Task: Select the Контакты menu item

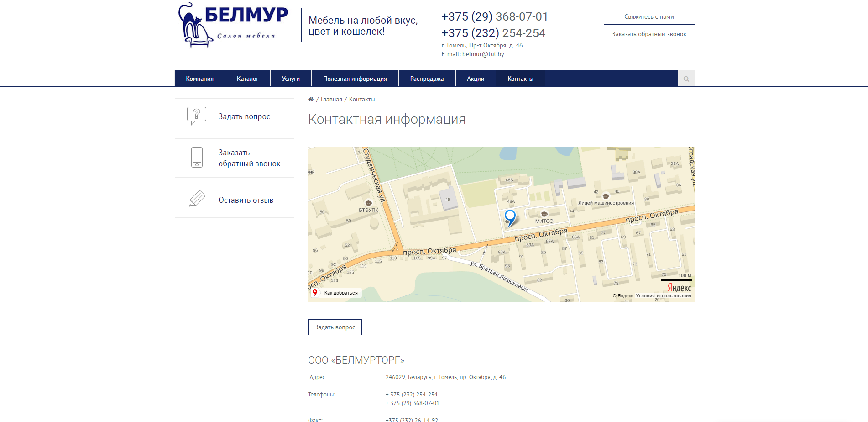Action: pos(521,79)
